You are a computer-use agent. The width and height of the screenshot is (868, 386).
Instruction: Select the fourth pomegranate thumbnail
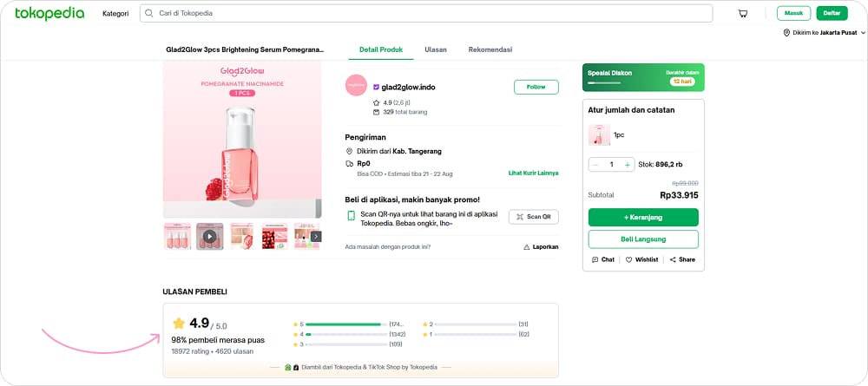pyautogui.click(x=274, y=236)
